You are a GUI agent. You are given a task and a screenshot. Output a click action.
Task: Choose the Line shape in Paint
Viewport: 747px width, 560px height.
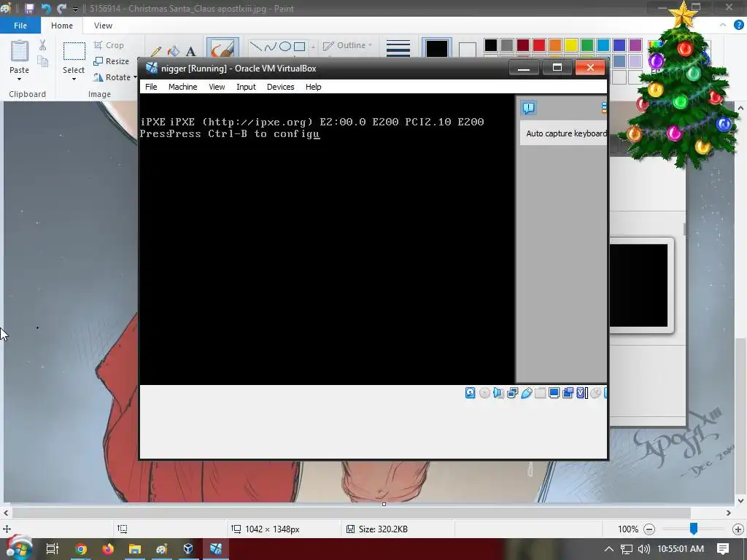256,46
